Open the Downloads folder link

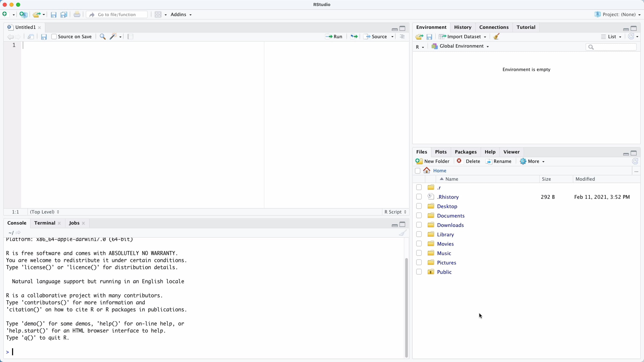[x=450, y=225]
